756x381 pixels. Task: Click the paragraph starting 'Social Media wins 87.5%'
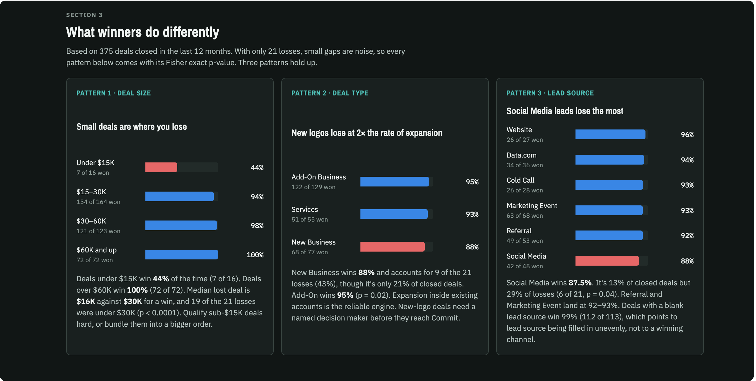tap(600, 311)
